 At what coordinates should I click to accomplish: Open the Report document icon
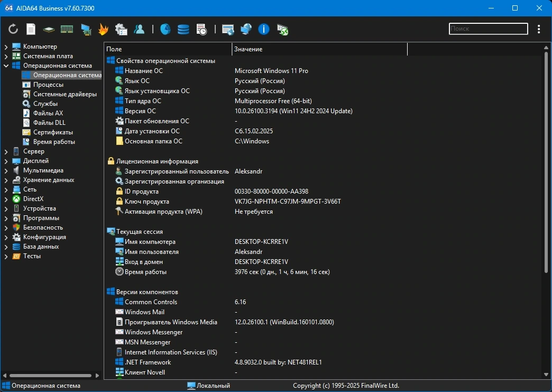tap(31, 29)
